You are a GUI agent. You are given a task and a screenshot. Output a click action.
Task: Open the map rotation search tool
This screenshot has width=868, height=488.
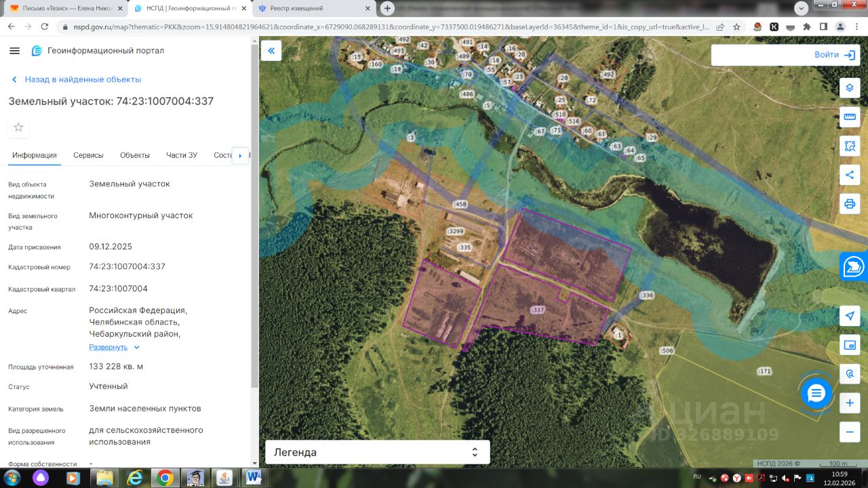click(x=850, y=373)
